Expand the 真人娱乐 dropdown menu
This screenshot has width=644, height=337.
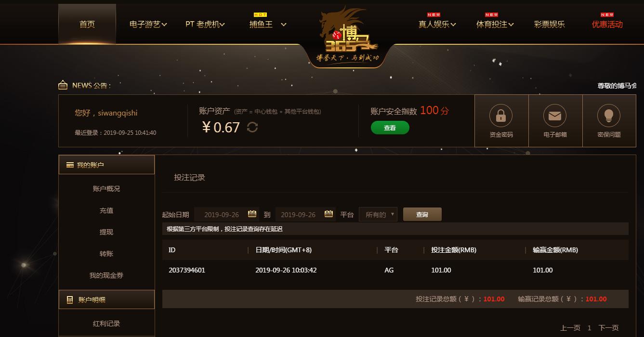[437, 24]
